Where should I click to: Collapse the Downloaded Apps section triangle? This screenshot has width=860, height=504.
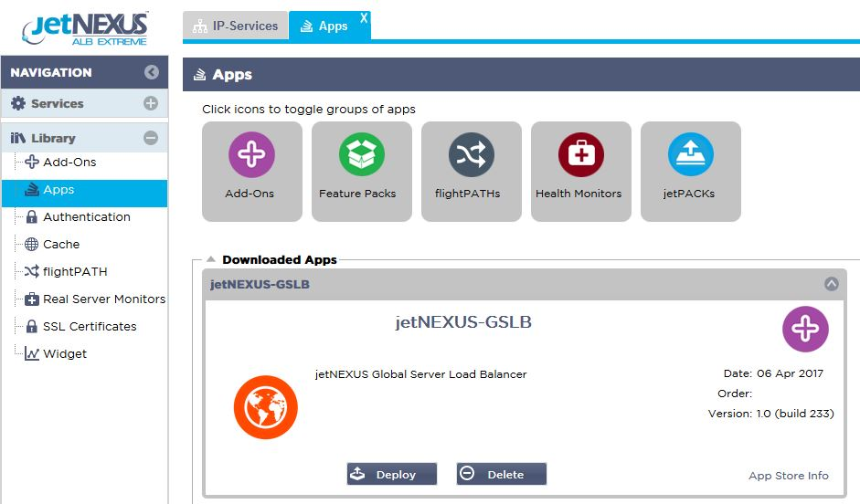pyautogui.click(x=210, y=259)
